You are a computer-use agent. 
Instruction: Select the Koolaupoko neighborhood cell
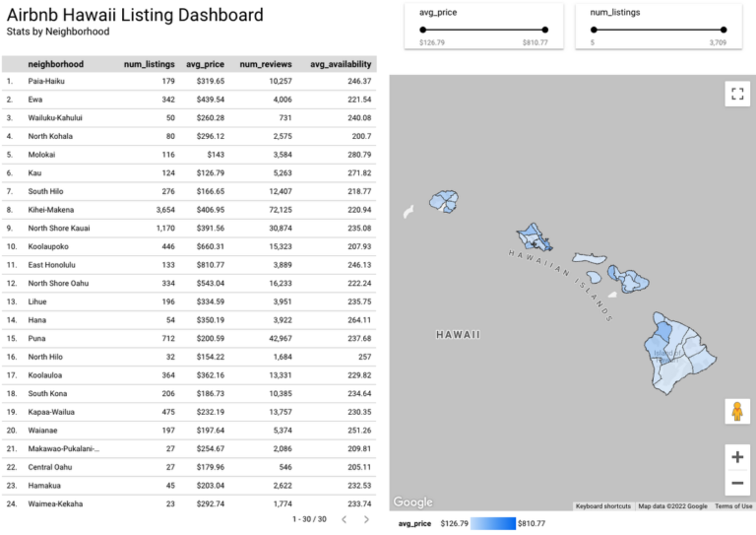(48, 246)
